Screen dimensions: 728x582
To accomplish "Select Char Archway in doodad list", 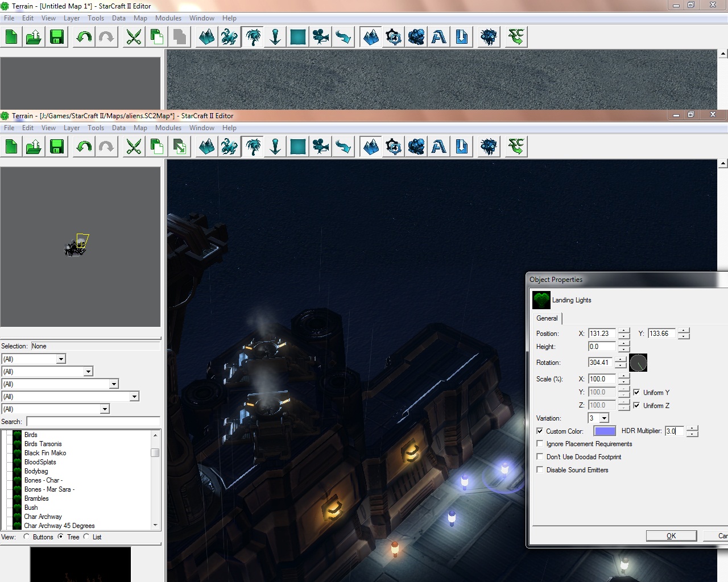I will [x=43, y=517].
